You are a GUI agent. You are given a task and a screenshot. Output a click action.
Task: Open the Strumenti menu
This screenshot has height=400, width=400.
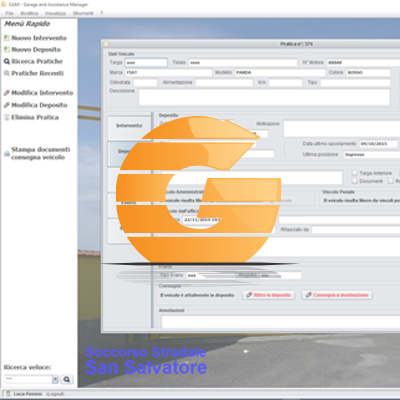point(83,13)
